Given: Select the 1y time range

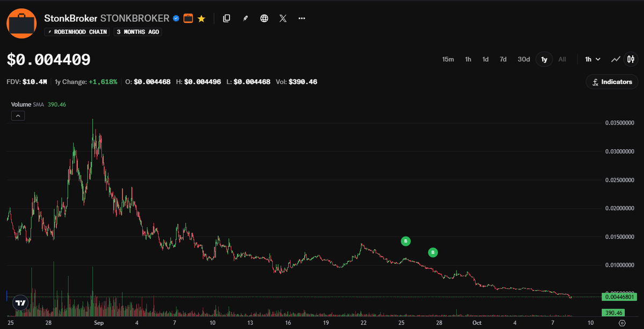Looking at the screenshot, I should pyautogui.click(x=544, y=59).
